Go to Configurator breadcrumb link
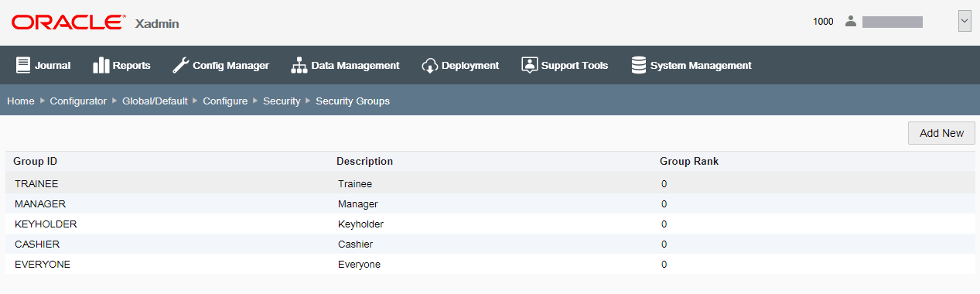Viewport: 980px width, 294px height. click(x=78, y=101)
